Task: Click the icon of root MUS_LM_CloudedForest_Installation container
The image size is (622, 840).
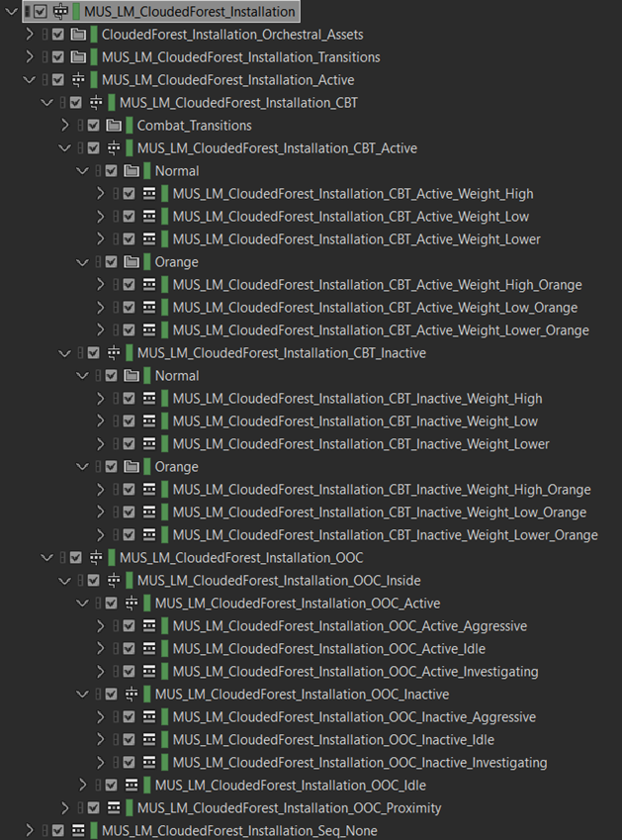Action: [x=60, y=12]
